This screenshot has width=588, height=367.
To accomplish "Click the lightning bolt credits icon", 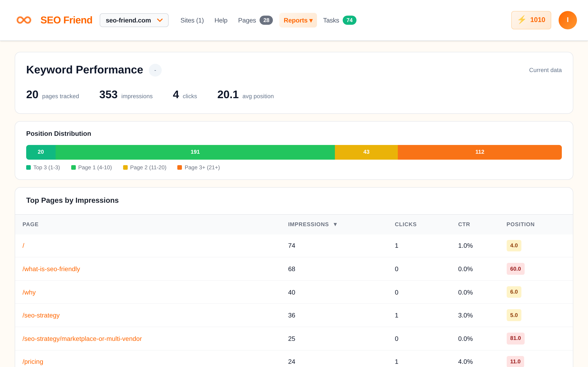I will click(521, 20).
